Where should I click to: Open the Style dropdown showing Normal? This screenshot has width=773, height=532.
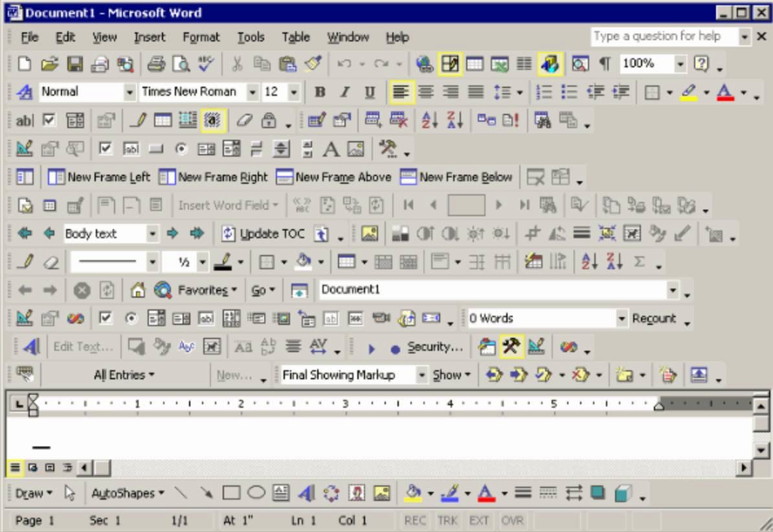[129, 92]
